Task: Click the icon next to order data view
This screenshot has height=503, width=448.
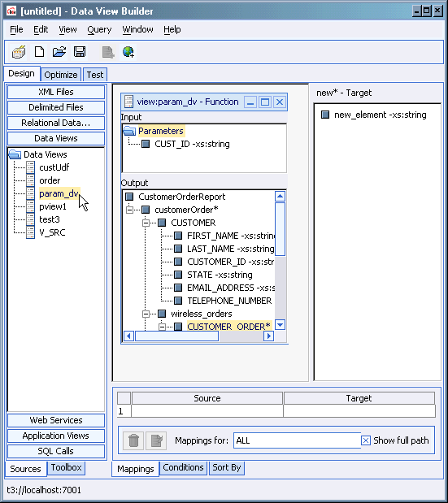Action: 30,180
